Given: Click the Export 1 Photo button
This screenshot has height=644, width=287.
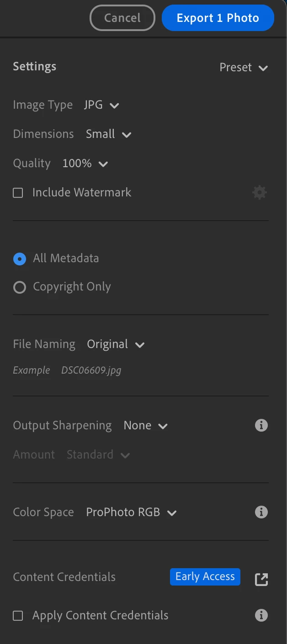Looking at the screenshot, I should (218, 18).
